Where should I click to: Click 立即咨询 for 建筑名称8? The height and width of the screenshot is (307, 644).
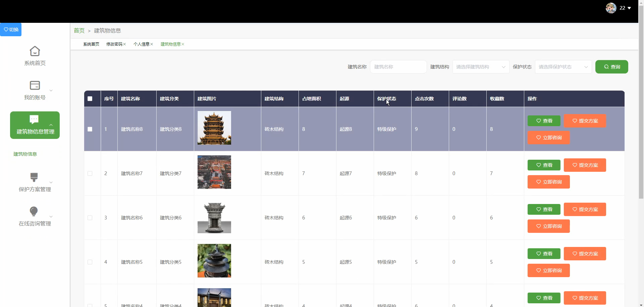[x=548, y=138]
